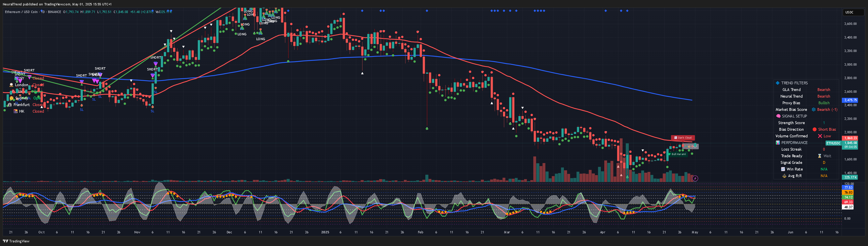The width and height of the screenshot is (868, 246).
Task: Click the Avg R:R N/A value
Action: [824, 176]
